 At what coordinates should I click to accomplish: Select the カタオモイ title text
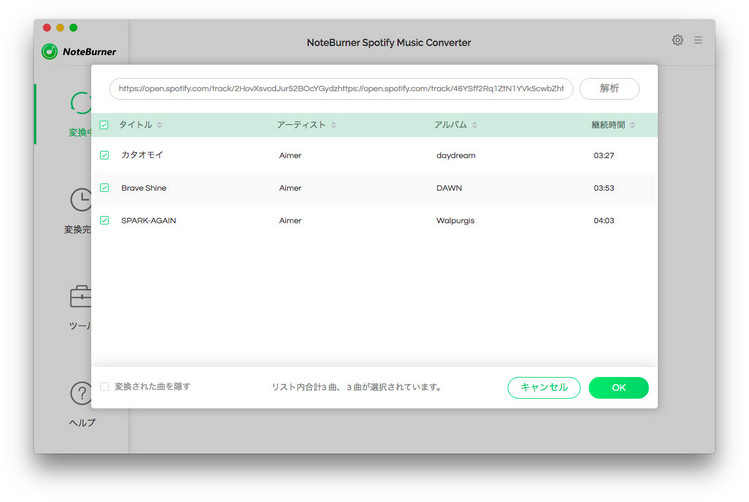(142, 155)
